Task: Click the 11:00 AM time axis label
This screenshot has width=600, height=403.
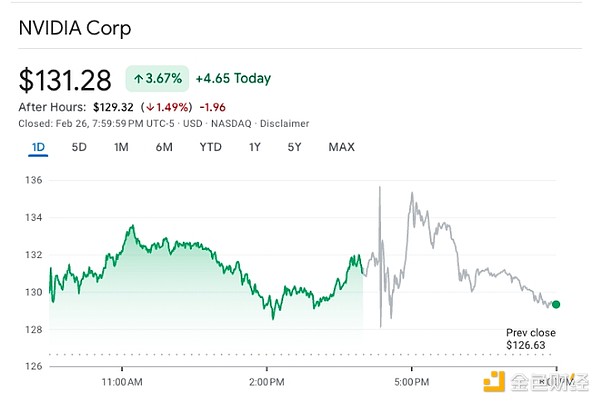Action: 122,381
